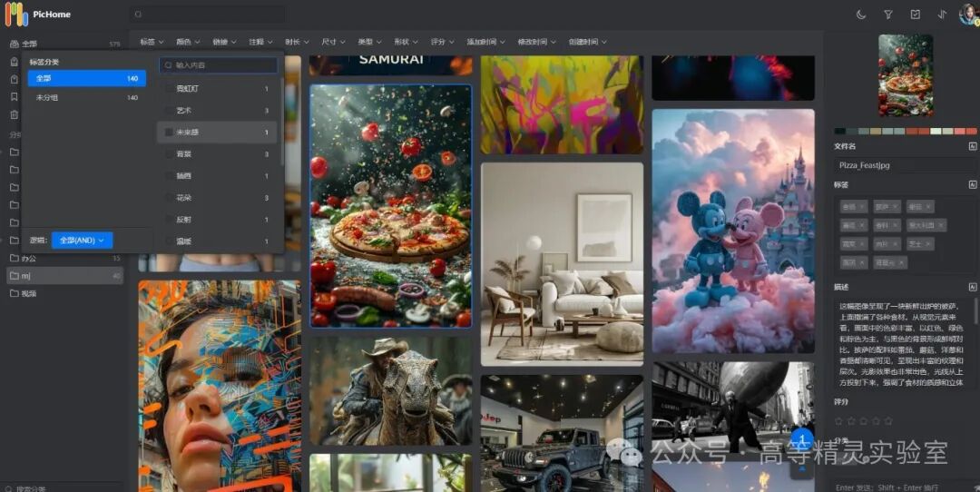Open the 形状 filter dropdown
Viewport: 980px width, 492px height.
(x=405, y=42)
